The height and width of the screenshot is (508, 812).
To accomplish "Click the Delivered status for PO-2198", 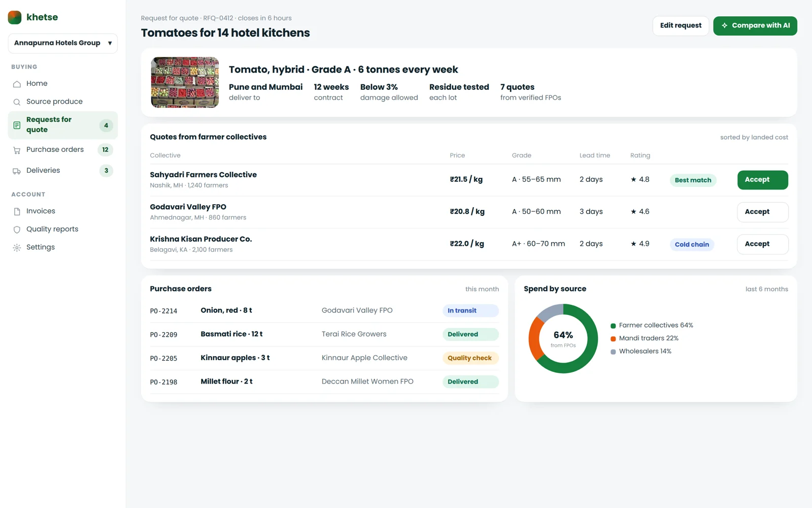I will tap(470, 382).
